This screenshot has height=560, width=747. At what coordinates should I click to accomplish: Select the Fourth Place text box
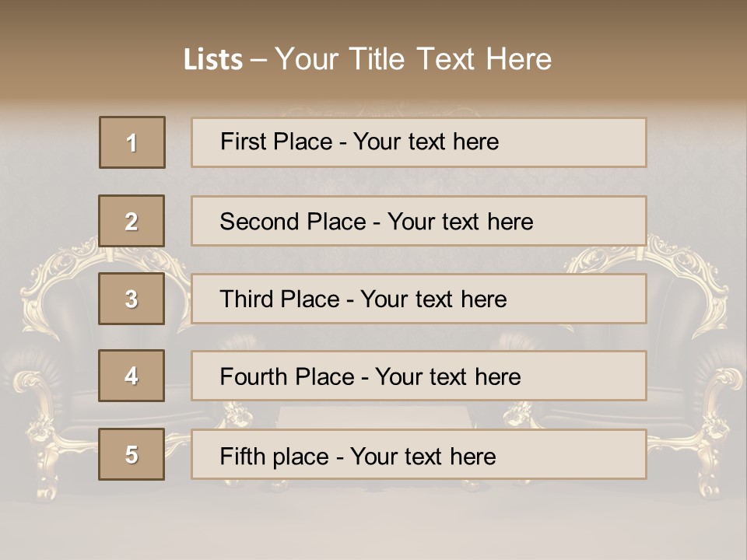pyautogui.click(x=419, y=376)
